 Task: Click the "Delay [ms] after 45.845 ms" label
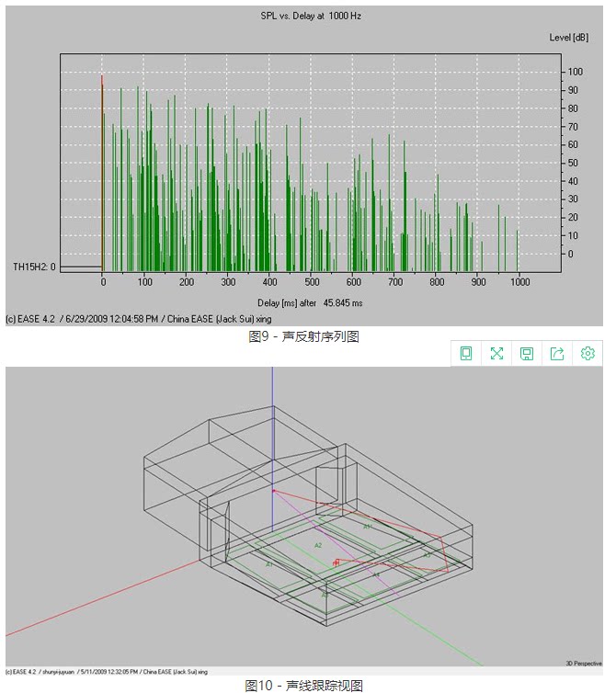click(x=310, y=303)
